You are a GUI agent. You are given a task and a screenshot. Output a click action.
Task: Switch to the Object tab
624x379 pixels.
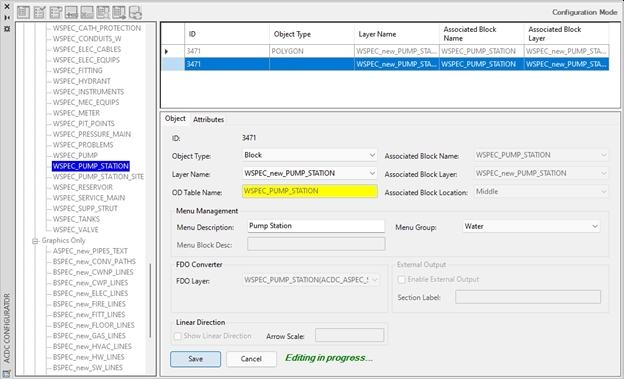tap(175, 119)
